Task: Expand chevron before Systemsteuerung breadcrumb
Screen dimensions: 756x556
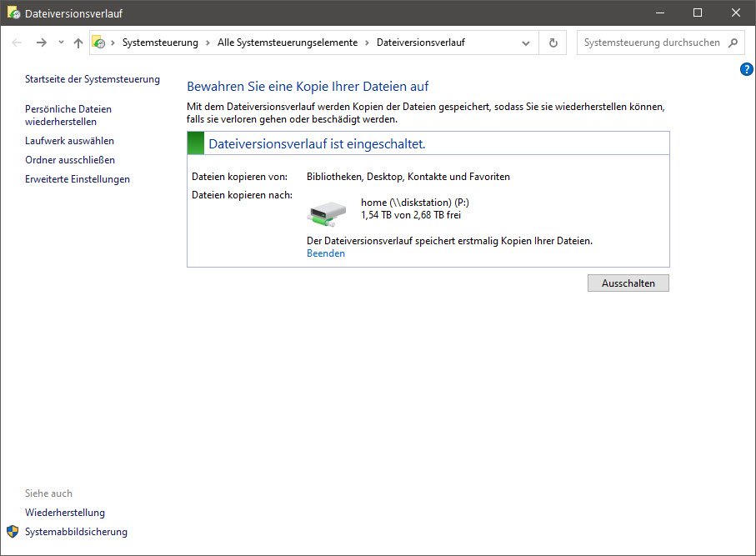Action: (113, 43)
